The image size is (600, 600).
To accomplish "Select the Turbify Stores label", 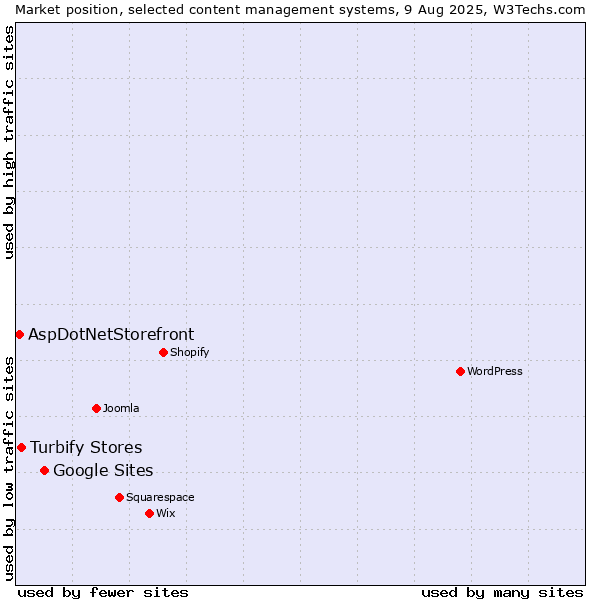I will point(86,447).
